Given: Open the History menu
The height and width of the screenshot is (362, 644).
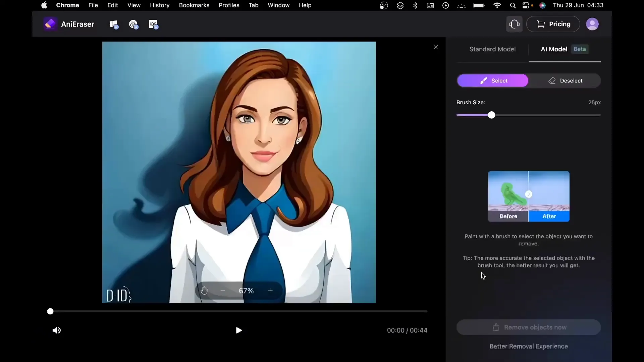Looking at the screenshot, I should (160, 5).
